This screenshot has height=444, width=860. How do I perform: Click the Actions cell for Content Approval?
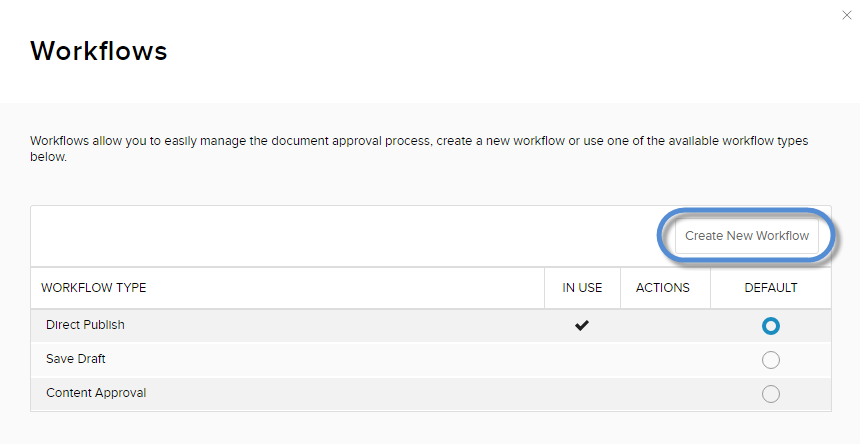[x=665, y=394]
